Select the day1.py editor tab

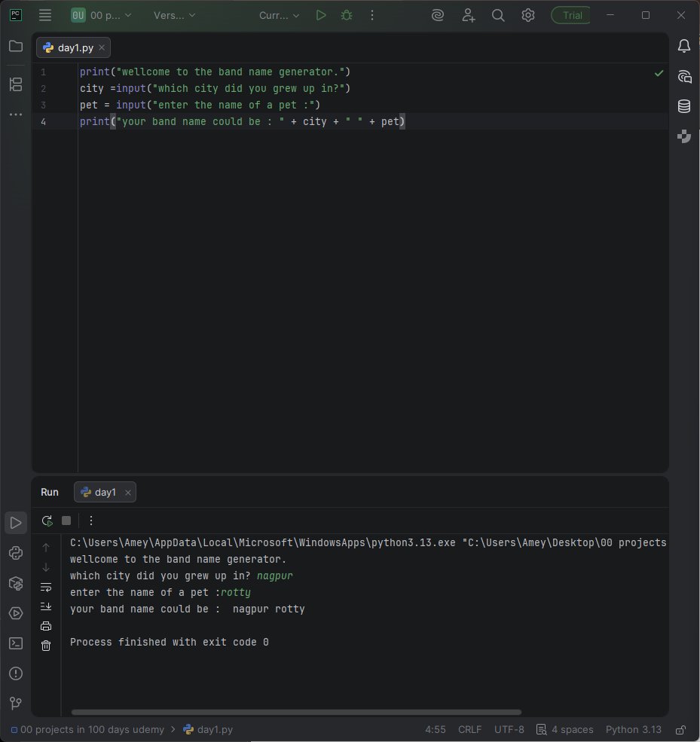tap(73, 47)
